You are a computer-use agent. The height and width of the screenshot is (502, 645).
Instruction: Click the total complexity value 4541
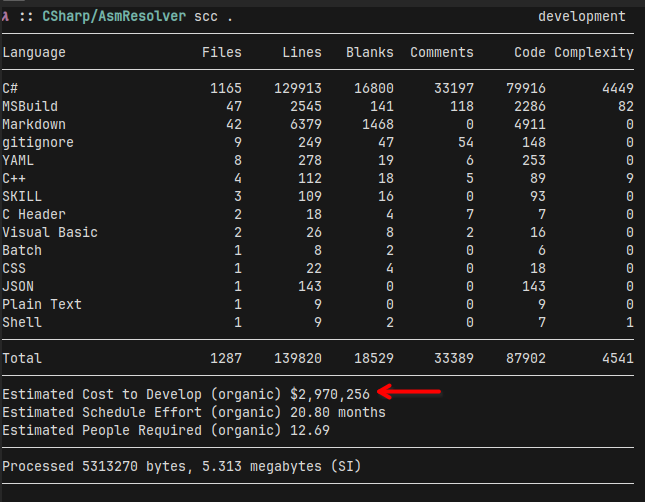tap(618, 359)
